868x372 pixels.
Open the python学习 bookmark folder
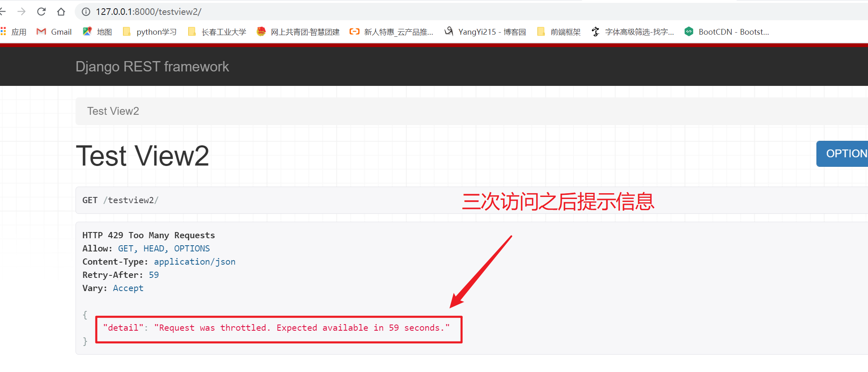coord(150,32)
